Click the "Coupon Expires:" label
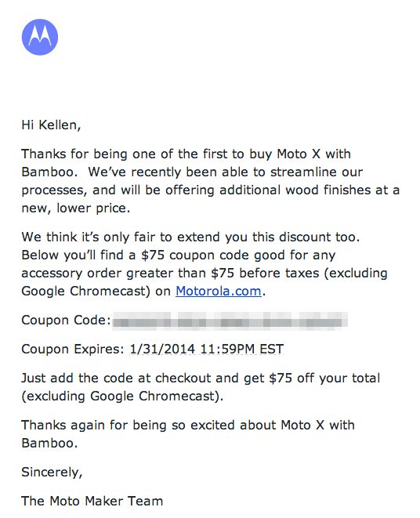The height and width of the screenshot is (518, 420). [73, 350]
